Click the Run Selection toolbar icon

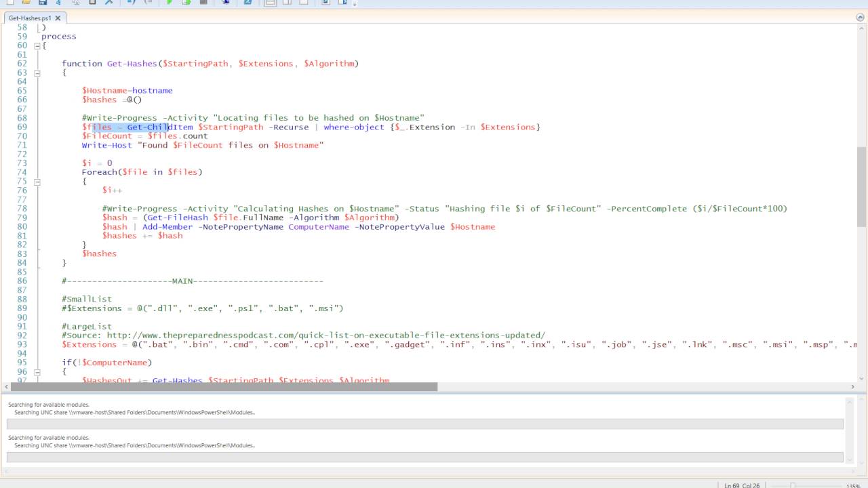[x=186, y=3]
